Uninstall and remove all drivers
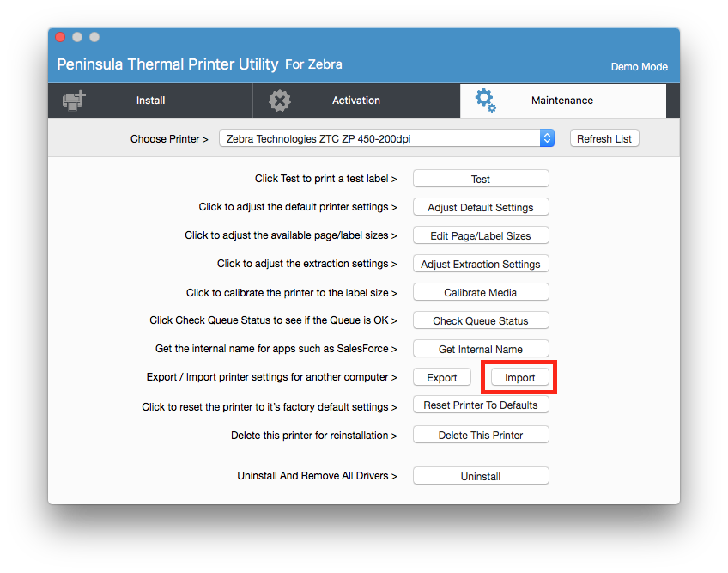This screenshot has height=573, width=728. pos(481,476)
